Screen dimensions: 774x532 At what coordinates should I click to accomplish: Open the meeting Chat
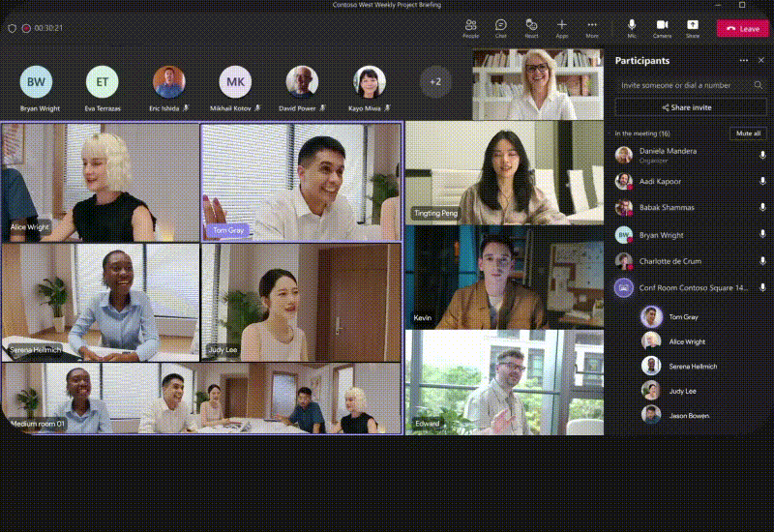coord(500,24)
